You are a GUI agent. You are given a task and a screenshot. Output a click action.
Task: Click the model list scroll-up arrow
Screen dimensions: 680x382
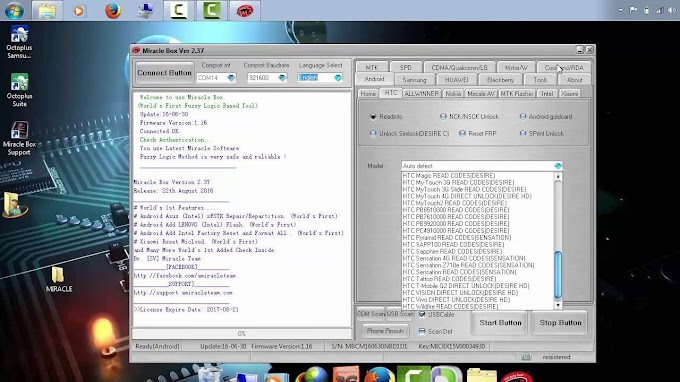(558, 177)
